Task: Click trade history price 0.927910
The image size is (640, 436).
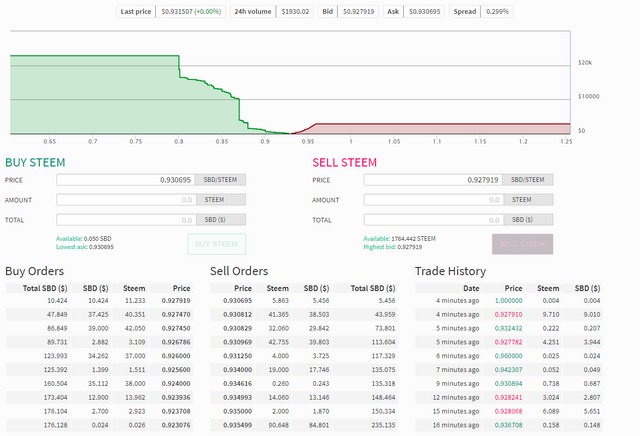Action: click(x=509, y=314)
